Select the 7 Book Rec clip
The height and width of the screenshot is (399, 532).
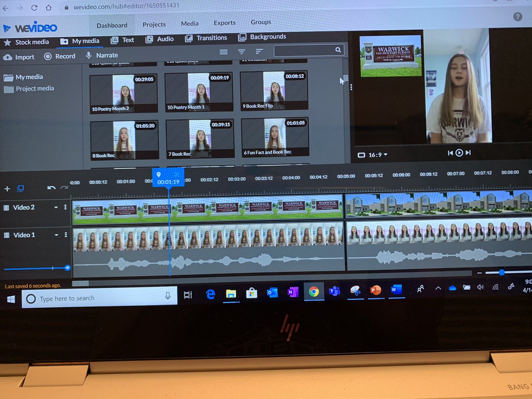[x=200, y=138]
